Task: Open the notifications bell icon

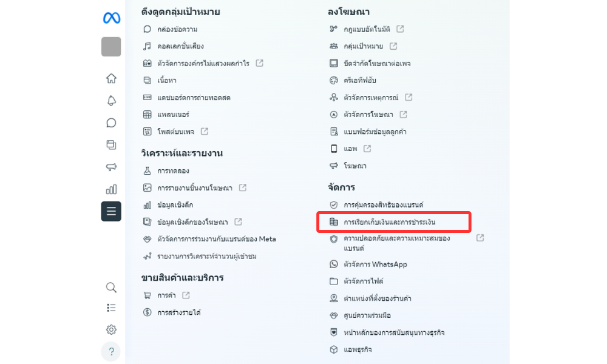Action: coord(111,101)
